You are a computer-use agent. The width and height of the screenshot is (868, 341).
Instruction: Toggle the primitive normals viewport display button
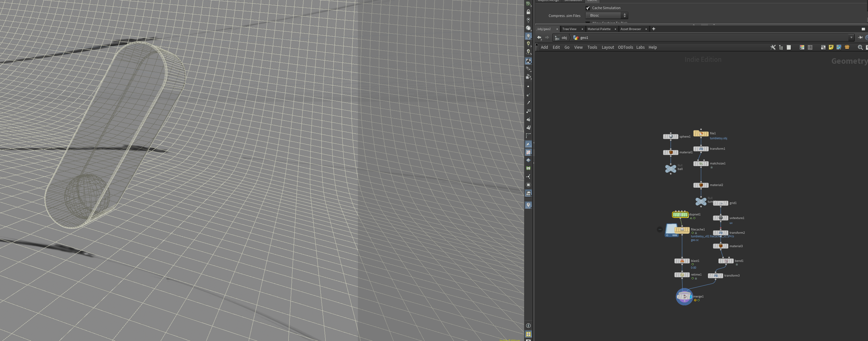tap(528, 120)
